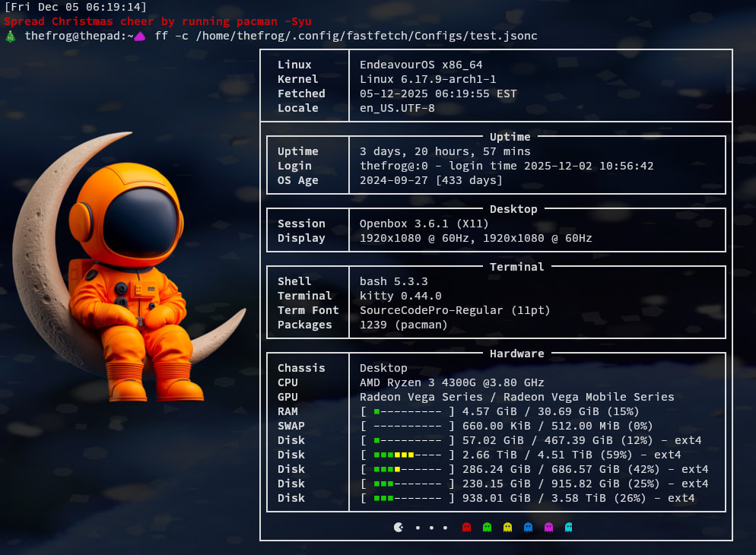Screen dimensions: 756x555
Task: Click the magenta ghost icon
Action: pyautogui.click(x=549, y=527)
